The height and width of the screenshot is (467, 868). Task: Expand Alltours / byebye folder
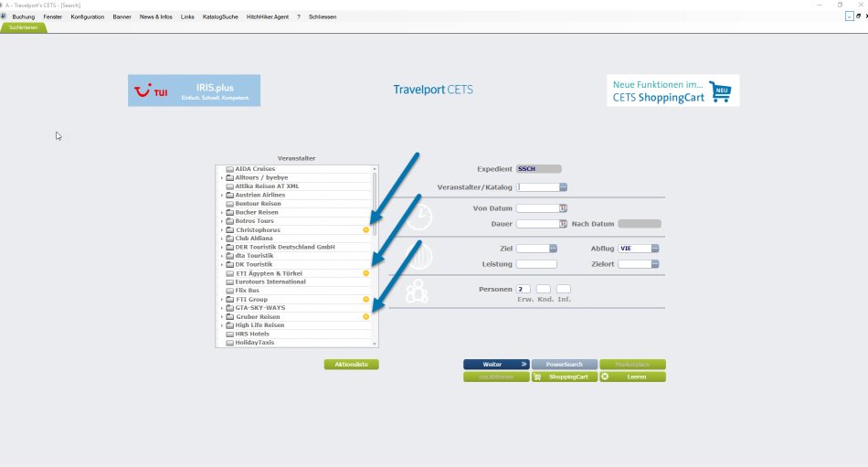222,178
